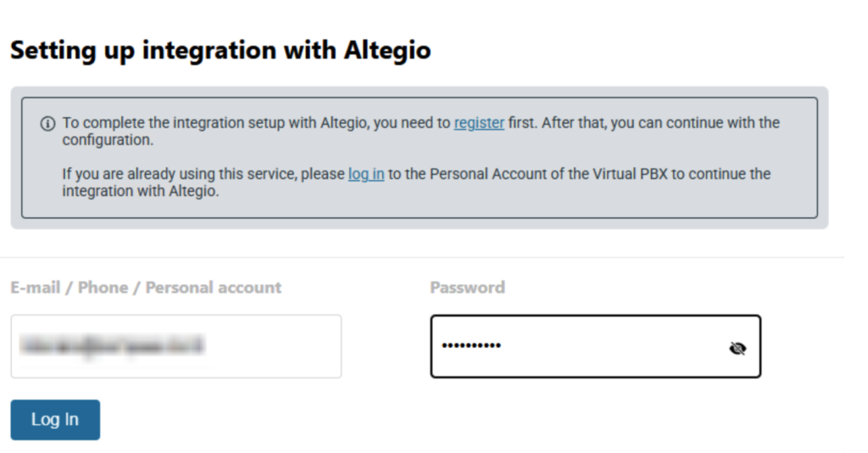Click the E-mail / Phone / Personal account label

click(x=146, y=288)
